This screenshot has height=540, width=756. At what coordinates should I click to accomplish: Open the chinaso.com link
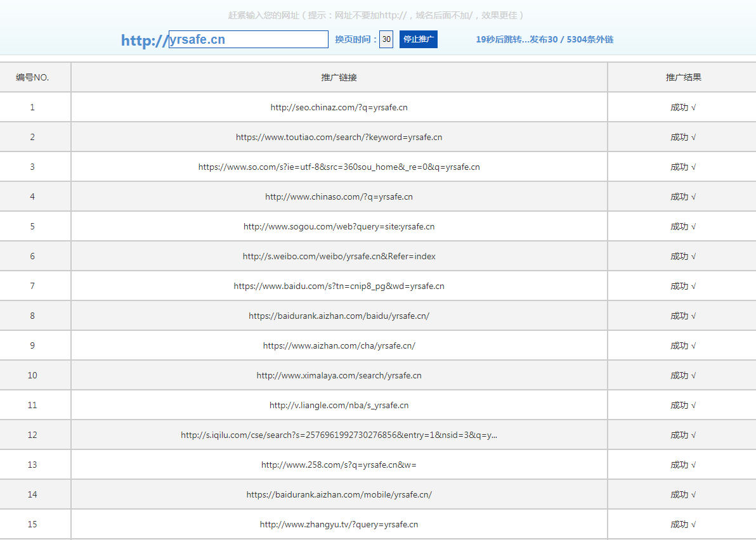[x=339, y=196]
